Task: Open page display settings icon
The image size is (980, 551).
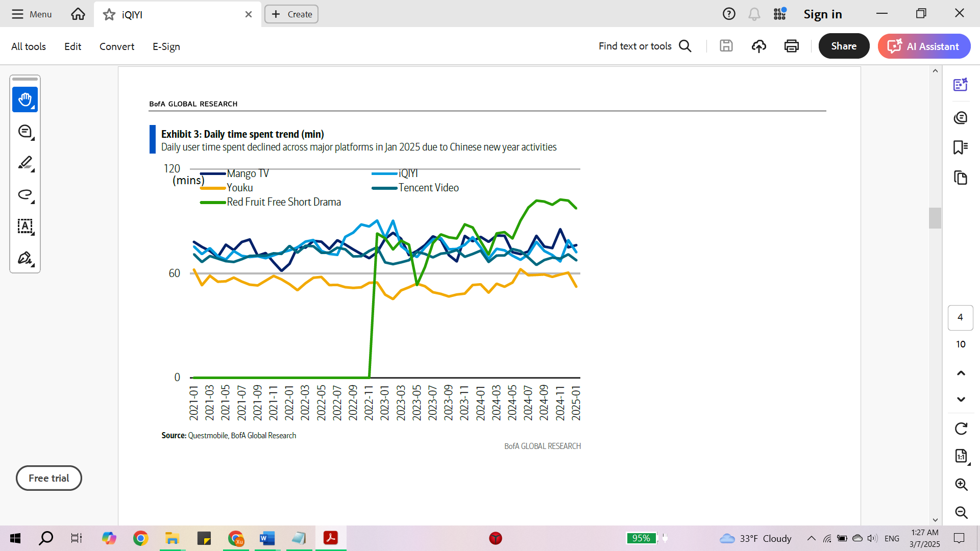Action: point(961,456)
